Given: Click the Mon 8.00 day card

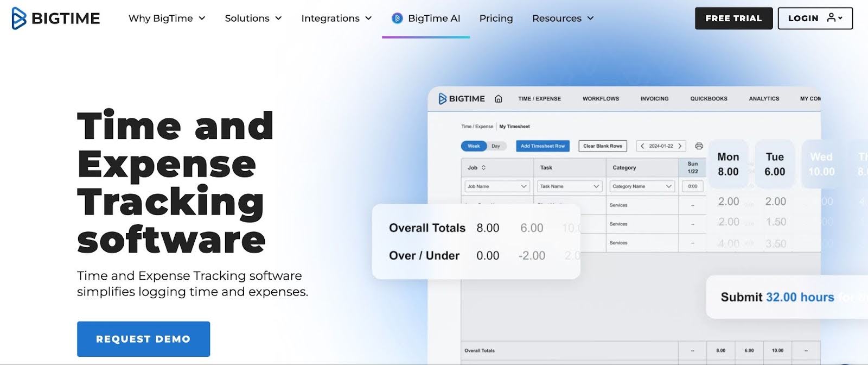Looking at the screenshot, I should click(728, 164).
